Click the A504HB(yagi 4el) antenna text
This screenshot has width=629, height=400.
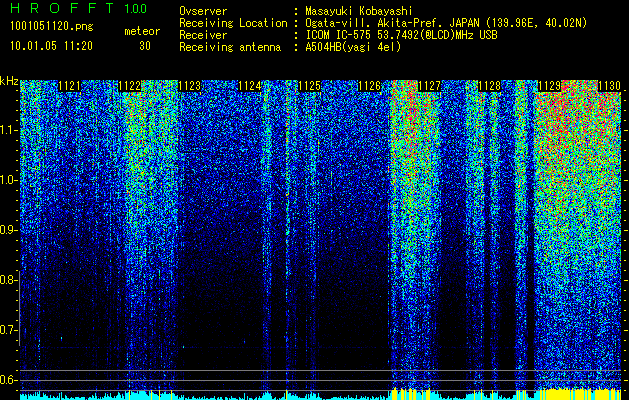353,47
